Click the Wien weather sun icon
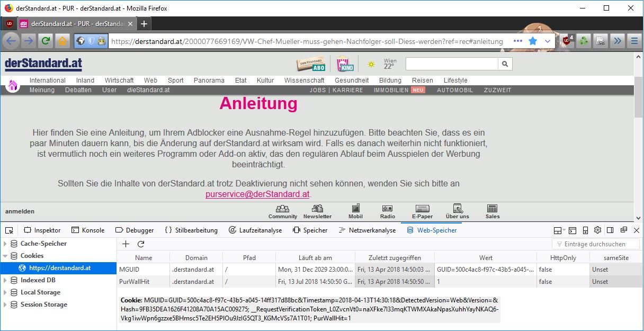This screenshot has height=331, width=644. (x=371, y=64)
